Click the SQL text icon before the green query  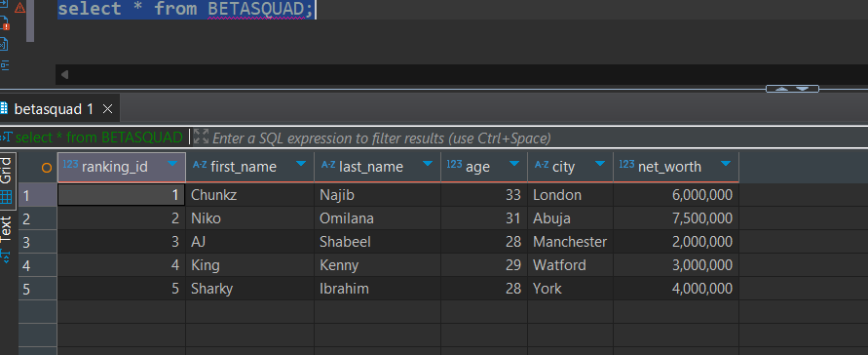point(6,138)
